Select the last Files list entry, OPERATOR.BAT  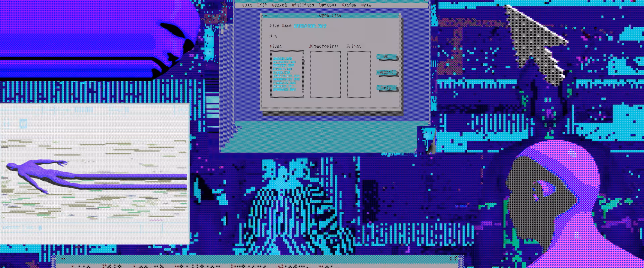[284, 90]
